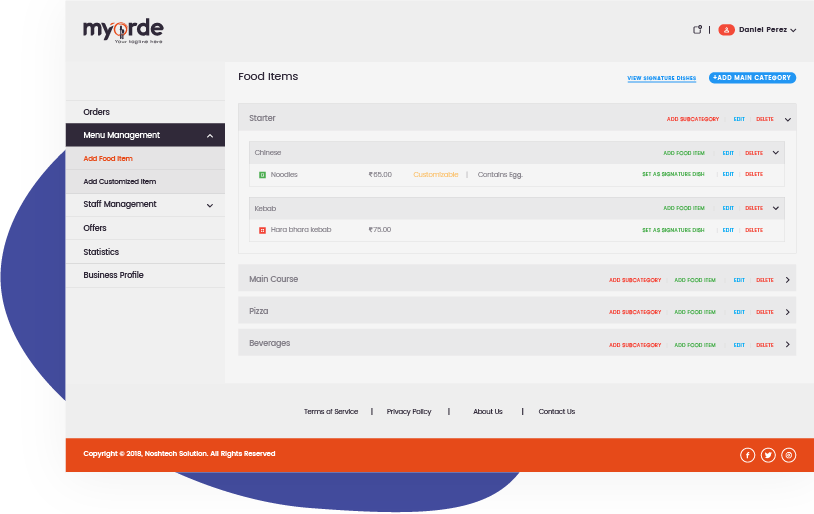The height and width of the screenshot is (514, 814).
Task: Click green veg indicator beside Noodles
Action: (x=262, y=175)
